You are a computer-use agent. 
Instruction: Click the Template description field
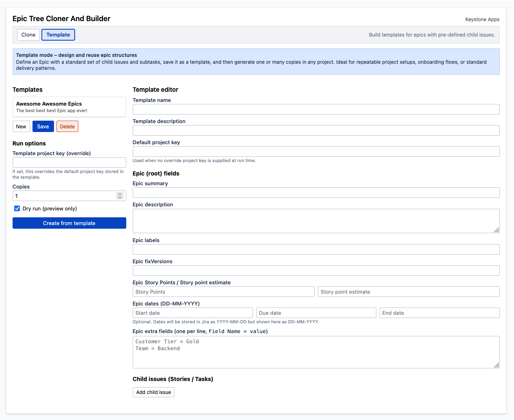(316, 130)
